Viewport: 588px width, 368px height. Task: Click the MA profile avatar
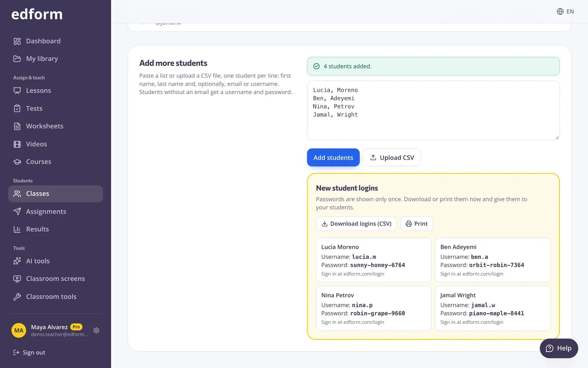[x=19, y=330]
